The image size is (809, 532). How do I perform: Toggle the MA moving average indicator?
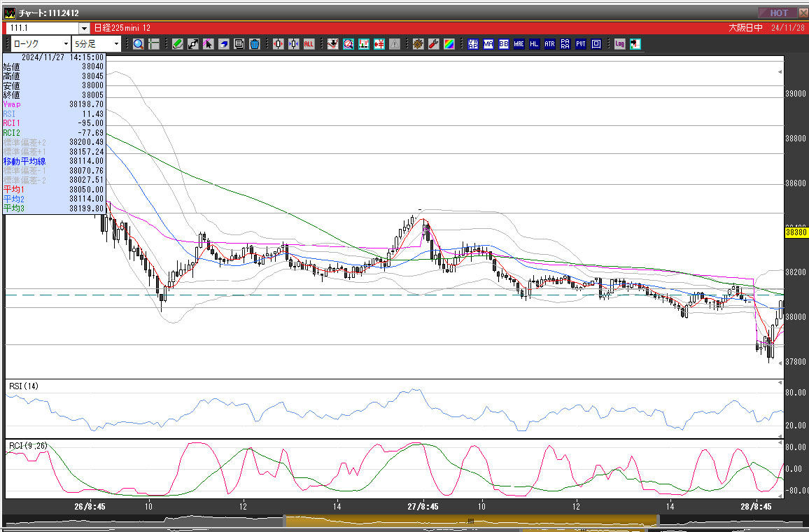488,44
